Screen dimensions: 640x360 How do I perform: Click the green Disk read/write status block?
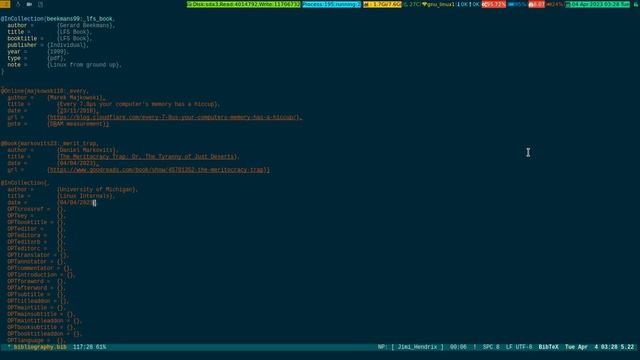click(x=244, y=4)
